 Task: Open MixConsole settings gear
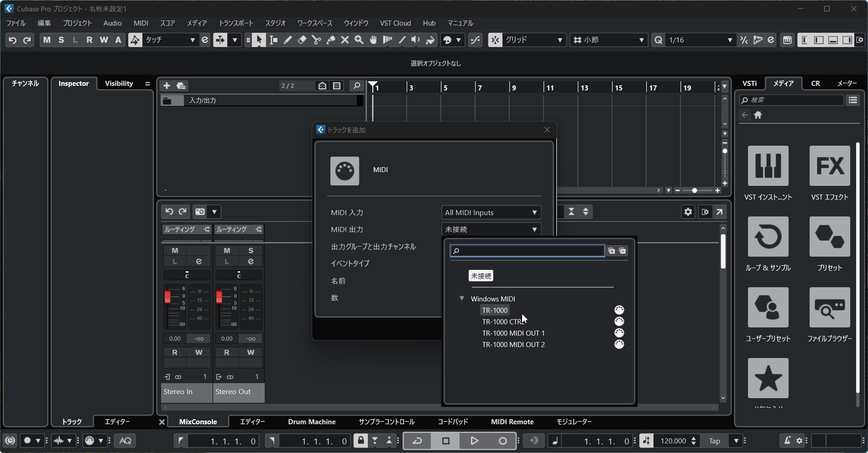(688, 212)
